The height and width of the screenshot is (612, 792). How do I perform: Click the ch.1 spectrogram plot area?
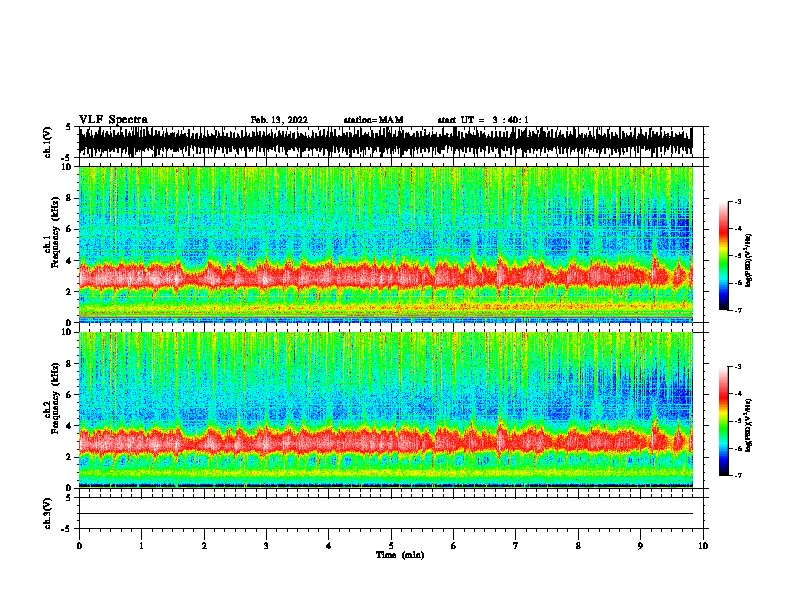pyautogui.click(x=385, y=244)
